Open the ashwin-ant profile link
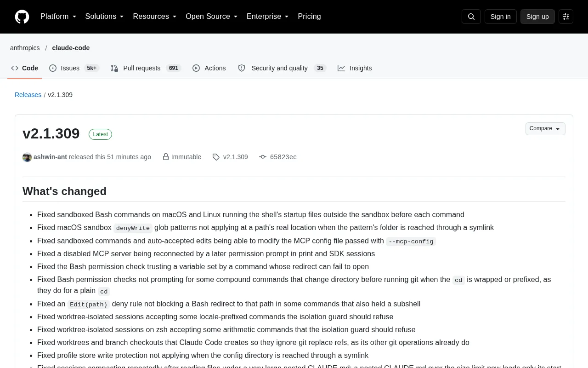The width and height of the screenshot is (588, 368). 50,157
